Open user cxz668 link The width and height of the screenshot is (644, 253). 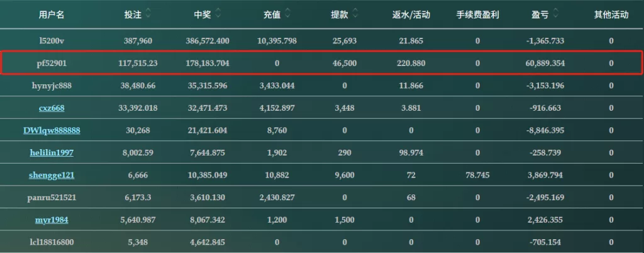coord(52,108)
